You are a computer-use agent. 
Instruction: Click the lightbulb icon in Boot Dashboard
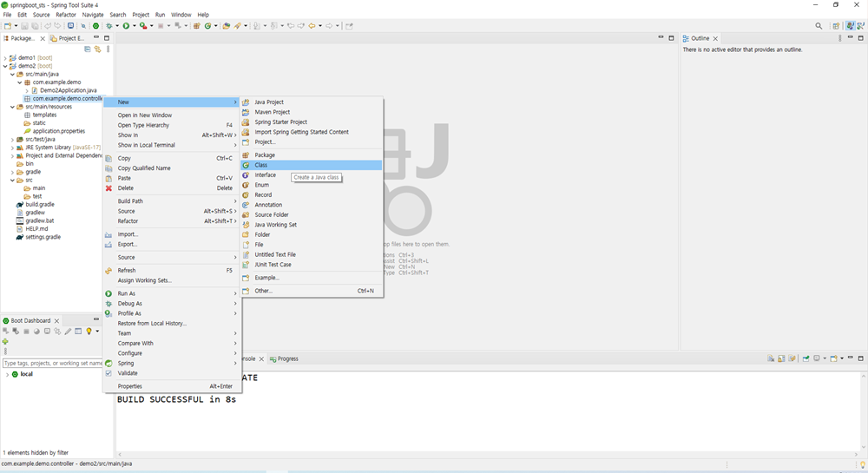pos(89,332)
